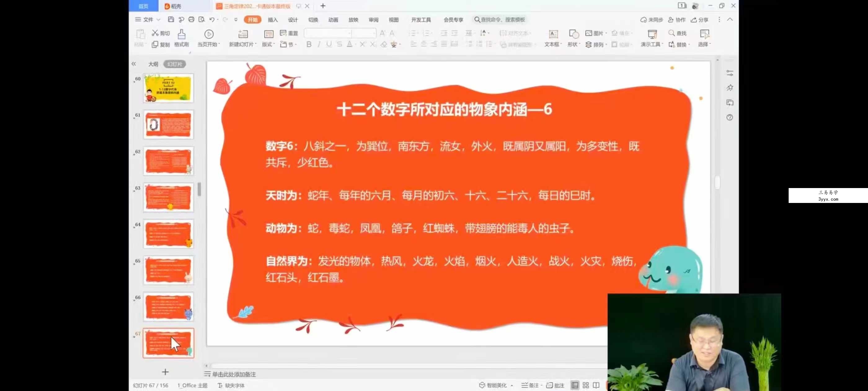This screenshot has width=868, height=391.
Task: Toggle Bold formatting
Action: click(309, 44)
